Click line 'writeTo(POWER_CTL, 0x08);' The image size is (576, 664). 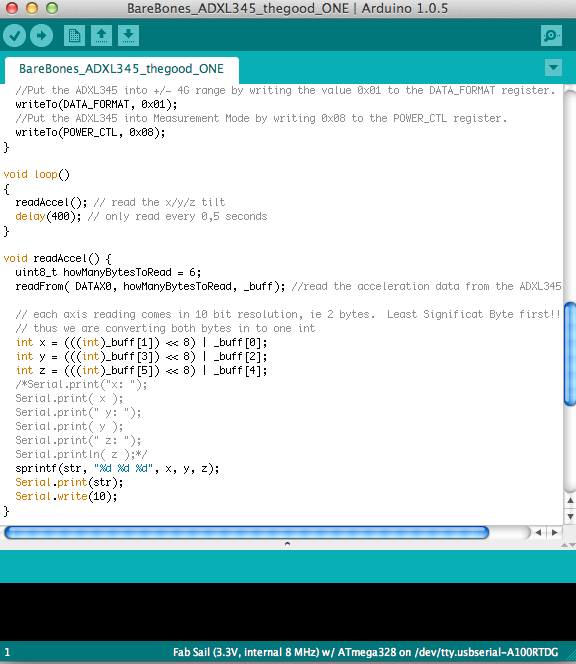point(90,132)
